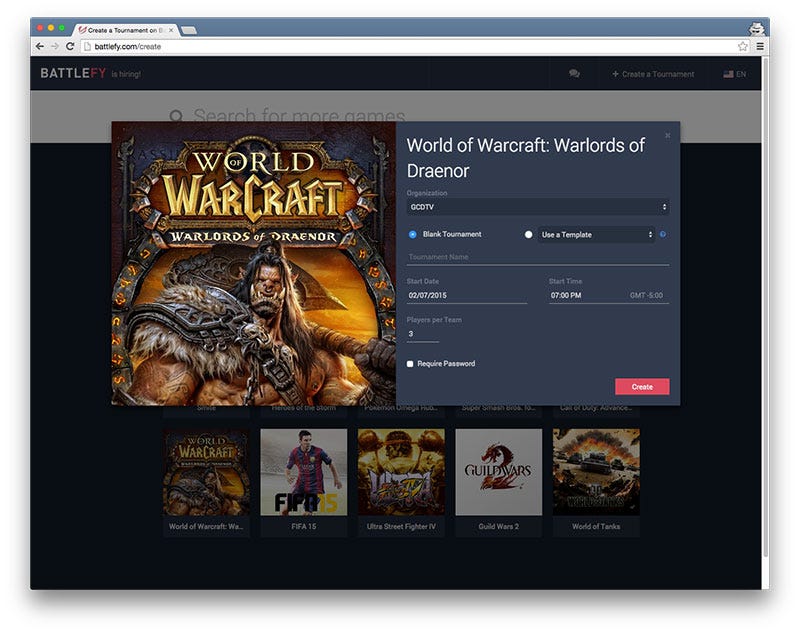Click the incognito user icon

pyautogui.click(x=757, y=28)
